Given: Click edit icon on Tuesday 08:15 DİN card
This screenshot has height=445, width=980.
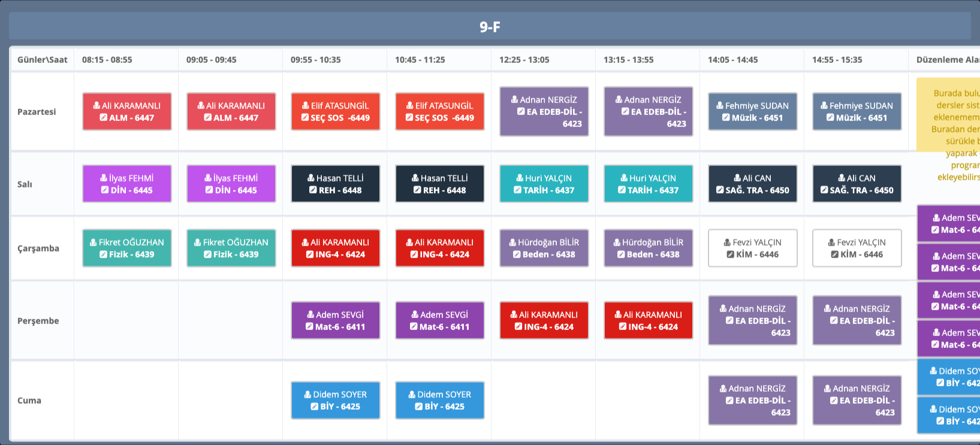Looking at the screenshot, I should coord(105,190).
